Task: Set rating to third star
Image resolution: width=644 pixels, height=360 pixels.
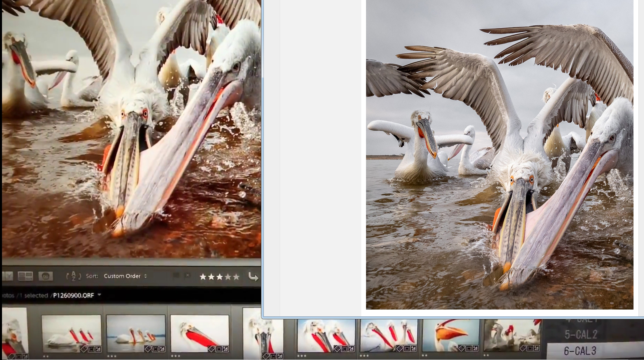Action: pyautogui.click(x=219, y=277)
